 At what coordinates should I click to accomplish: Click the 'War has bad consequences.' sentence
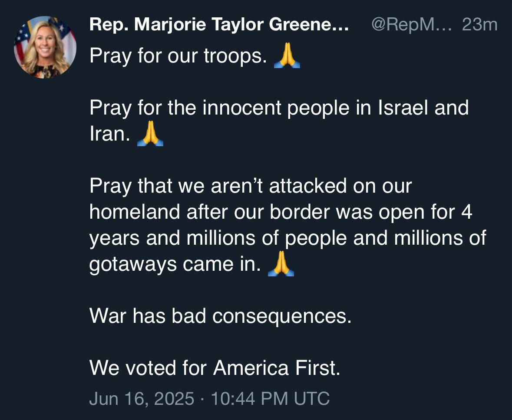(220, 316)
